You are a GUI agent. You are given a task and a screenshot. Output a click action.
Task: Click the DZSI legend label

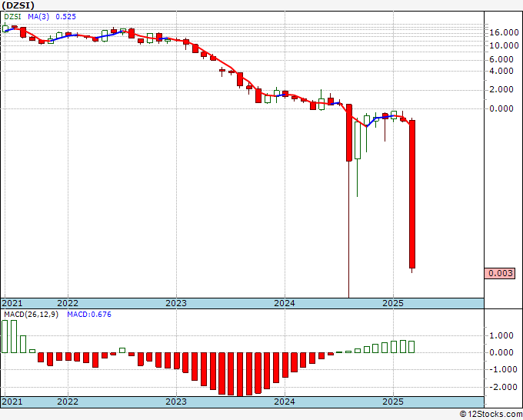[x=12, y=17]
